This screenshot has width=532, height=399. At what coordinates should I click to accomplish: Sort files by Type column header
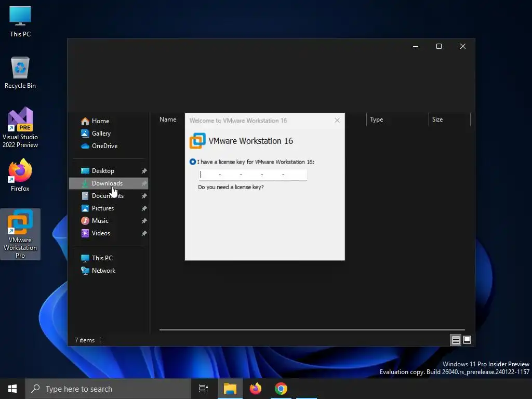click(376, 119)
